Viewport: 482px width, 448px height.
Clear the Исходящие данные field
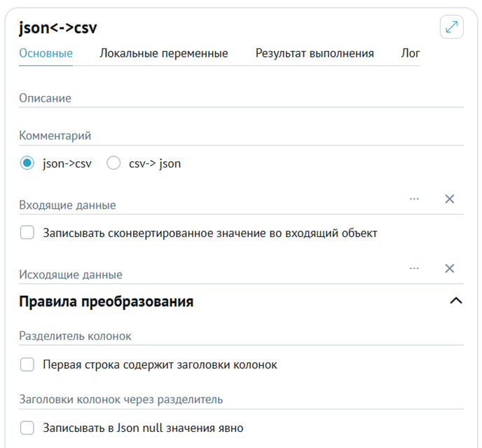450,269
